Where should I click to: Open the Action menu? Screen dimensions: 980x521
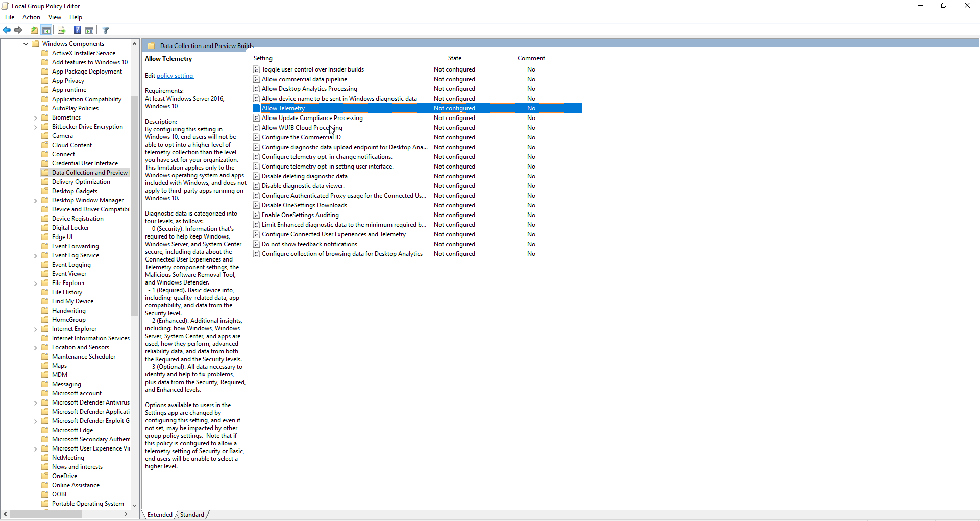point(31,17)
